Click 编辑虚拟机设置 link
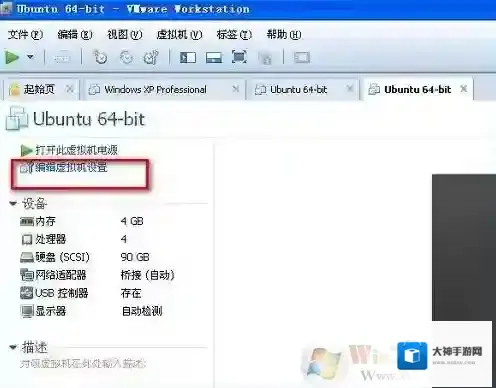496x388 pixels. point(71,167)
